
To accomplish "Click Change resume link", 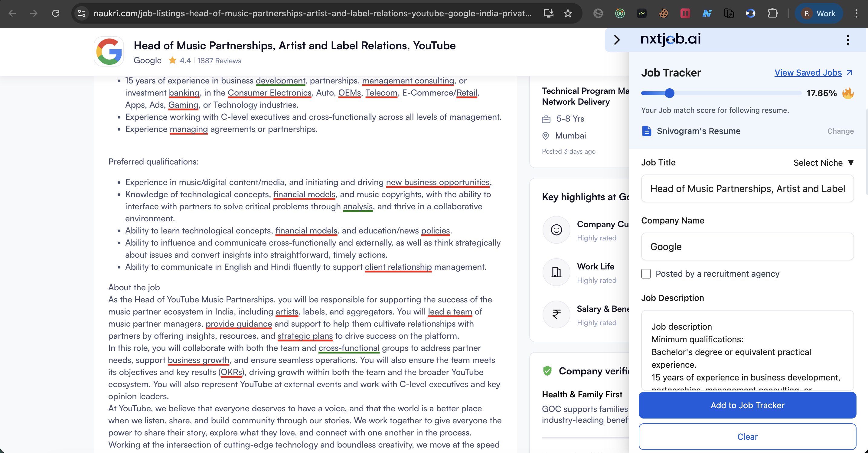I will pyautogui.click(x=840, y=131).
